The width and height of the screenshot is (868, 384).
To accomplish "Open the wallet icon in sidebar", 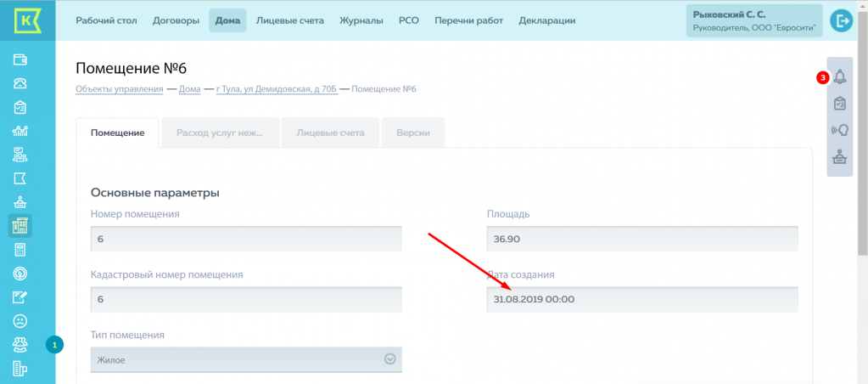I will (x=20, y=59).
